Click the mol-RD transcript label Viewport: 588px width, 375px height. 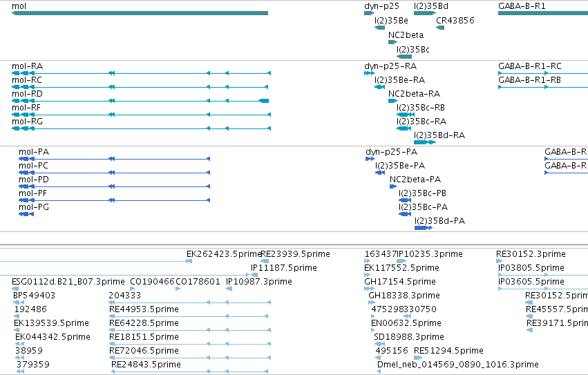27,94
